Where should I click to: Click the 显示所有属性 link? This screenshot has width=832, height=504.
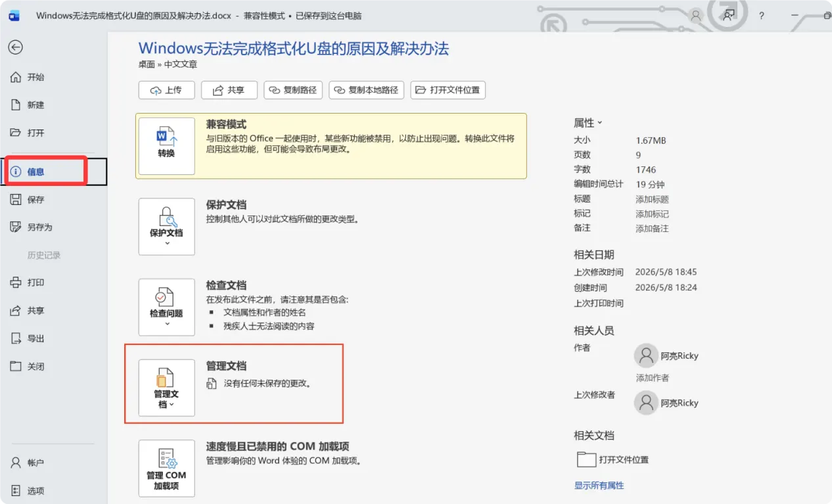click(x=599, y=486)
